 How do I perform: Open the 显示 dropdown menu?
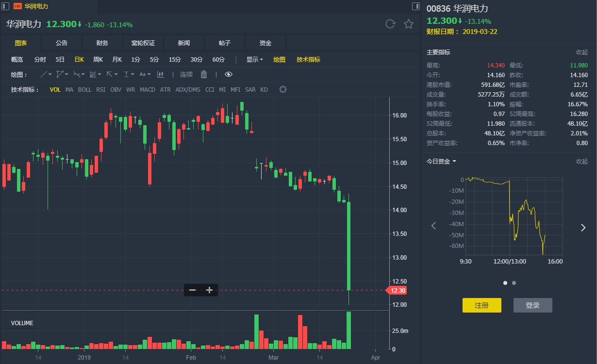[x=254, y=60]
